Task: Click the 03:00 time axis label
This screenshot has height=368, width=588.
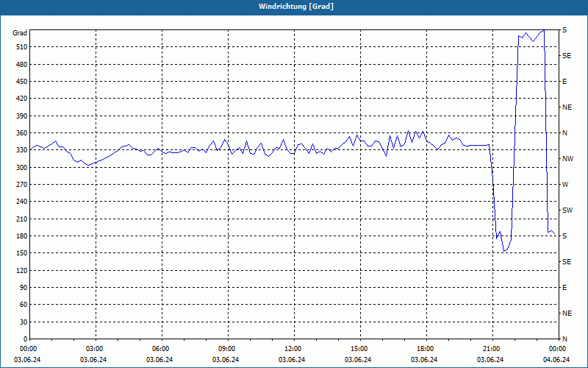Action: 94,349
